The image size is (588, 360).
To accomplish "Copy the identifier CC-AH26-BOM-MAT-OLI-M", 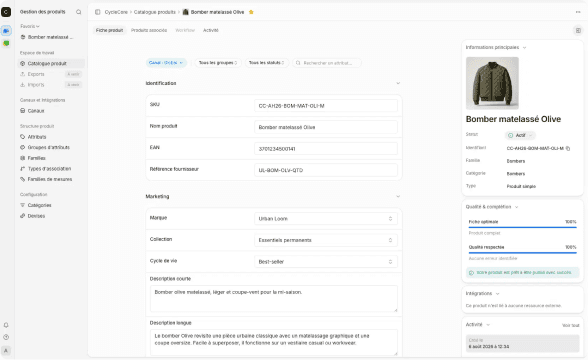I will [568, 148].
